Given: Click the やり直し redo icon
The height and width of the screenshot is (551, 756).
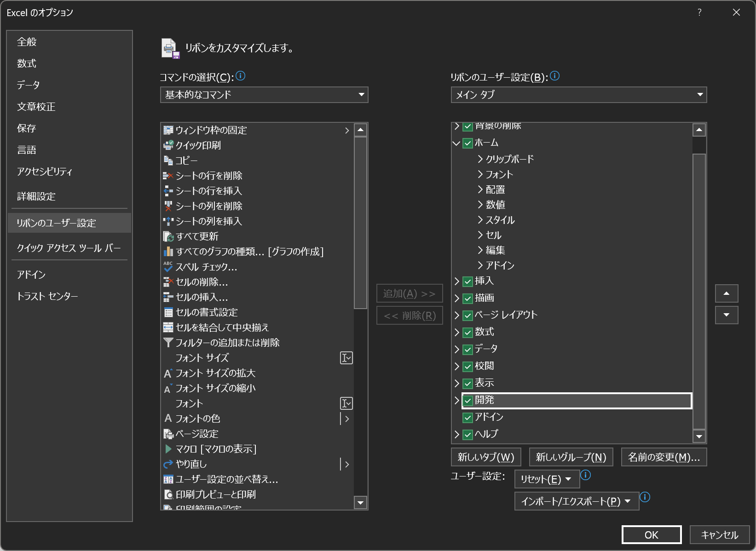Looking at the screenshot, I should tap(168, 464).
